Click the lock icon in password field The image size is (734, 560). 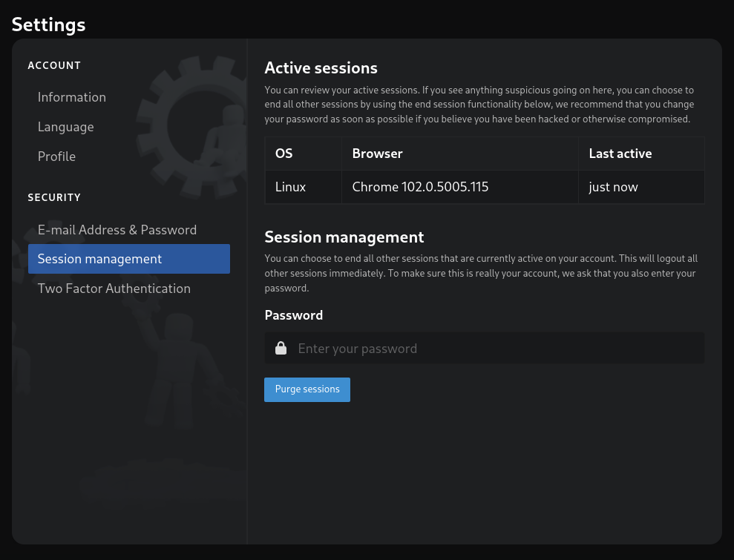coord(281,348)
